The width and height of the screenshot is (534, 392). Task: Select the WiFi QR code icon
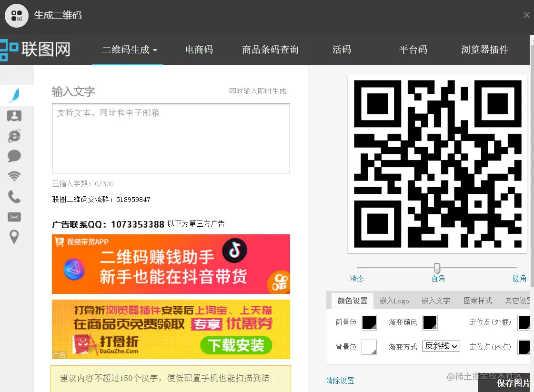(14, 176)
